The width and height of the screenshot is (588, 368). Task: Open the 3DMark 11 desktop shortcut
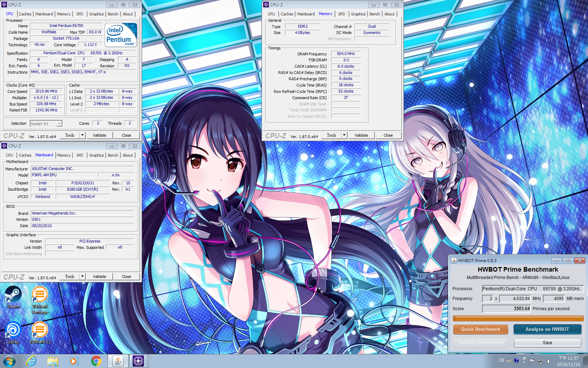(40, 332)
